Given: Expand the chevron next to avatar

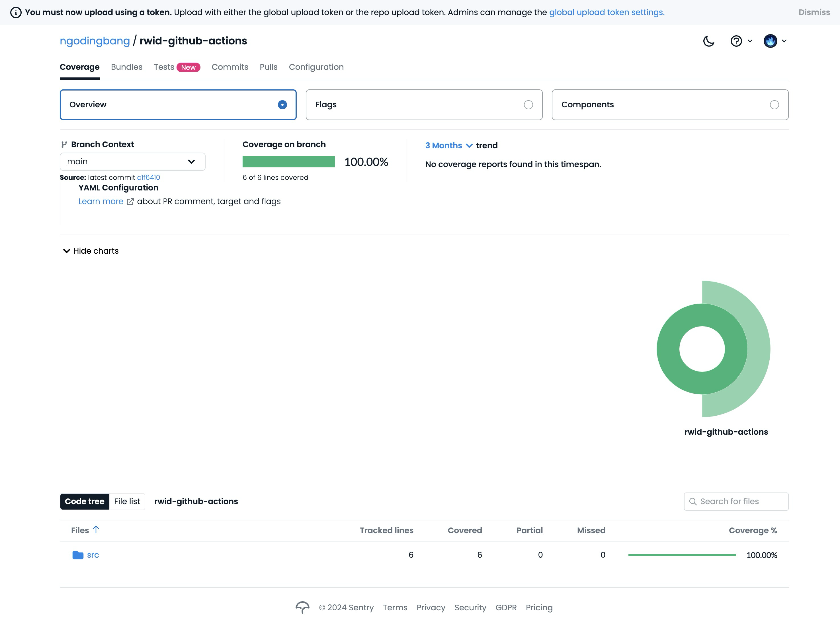Looking at the screenshot, I should point(784,41).
